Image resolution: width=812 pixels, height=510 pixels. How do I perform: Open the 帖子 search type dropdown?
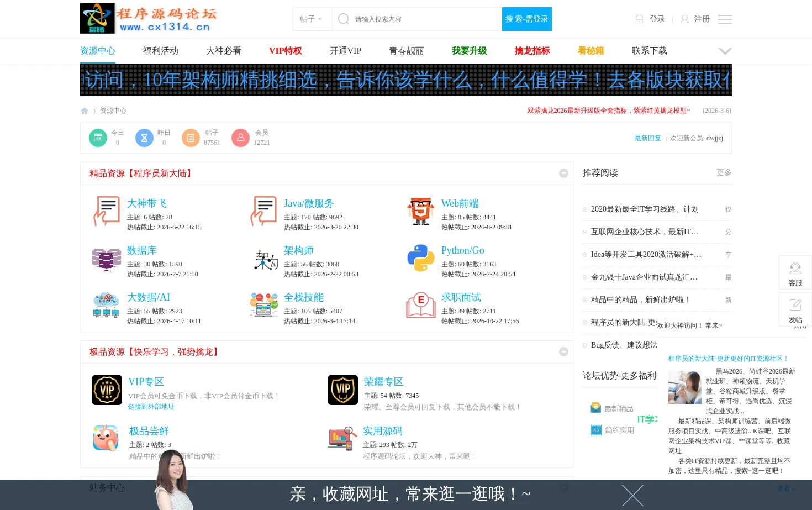coord(312,19)
